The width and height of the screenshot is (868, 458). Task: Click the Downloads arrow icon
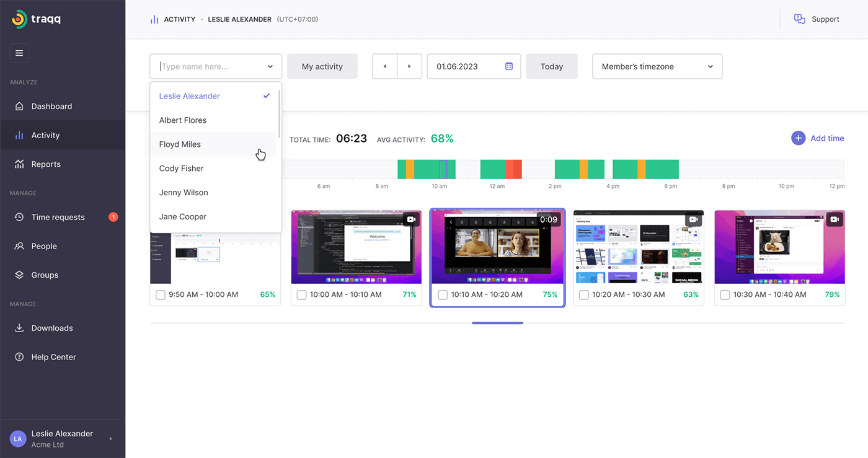[x=19, y=328]
